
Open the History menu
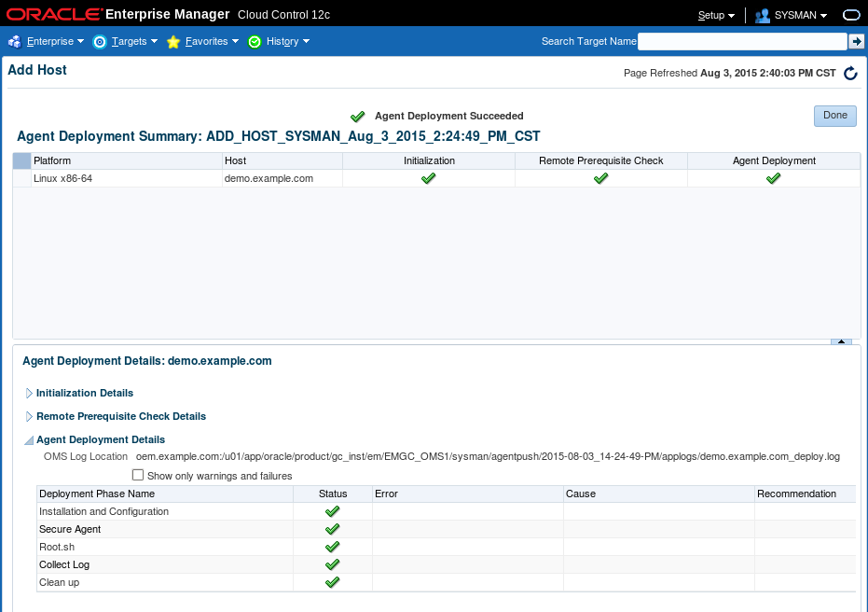pyautogui.click(x=288, y=42)
